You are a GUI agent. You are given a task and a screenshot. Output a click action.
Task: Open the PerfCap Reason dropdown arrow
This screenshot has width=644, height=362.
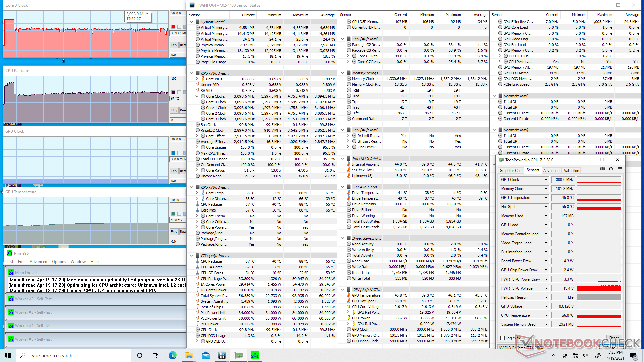coord(546,297)
